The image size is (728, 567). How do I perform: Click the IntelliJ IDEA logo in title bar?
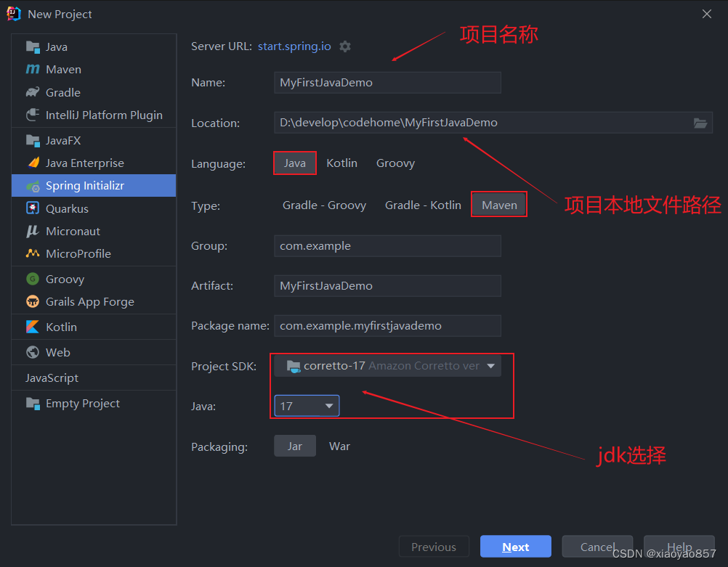coord(14,14)
